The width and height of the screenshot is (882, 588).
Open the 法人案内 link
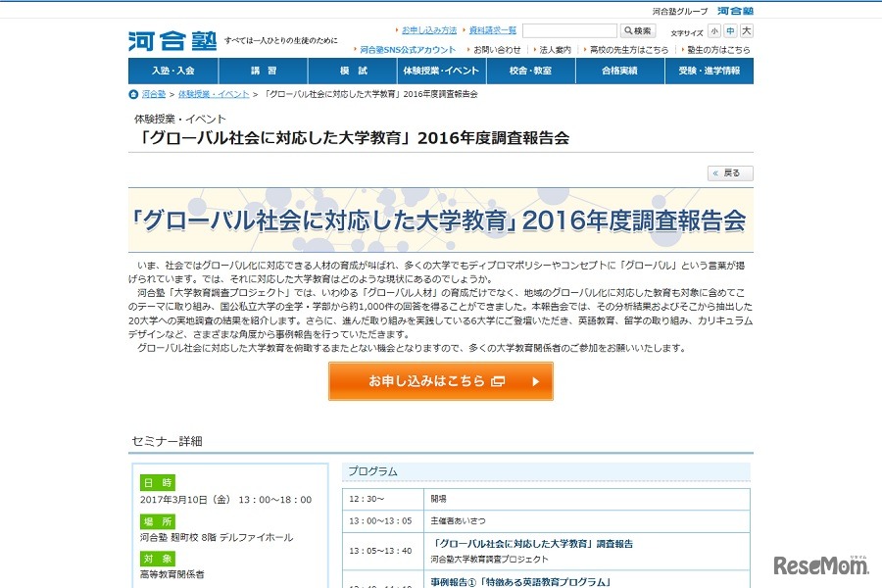coord(555,50)
